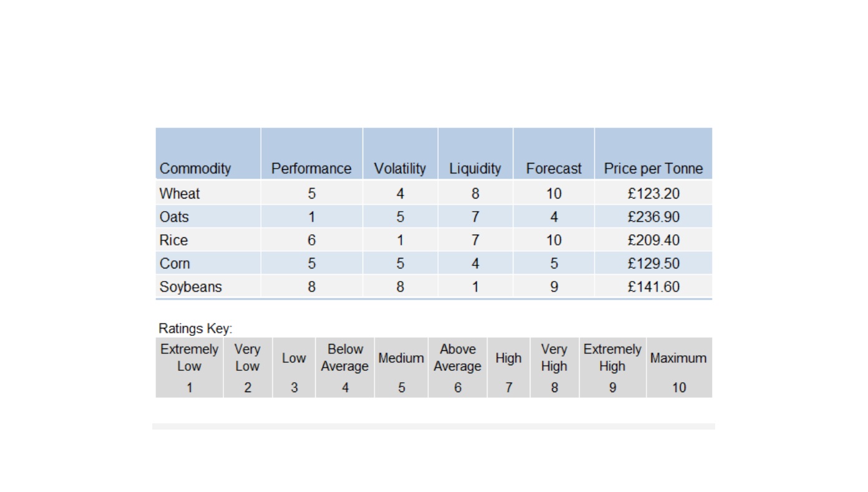
Task: Click Soybeans price £141.60
Action: (x=653, y=287)
